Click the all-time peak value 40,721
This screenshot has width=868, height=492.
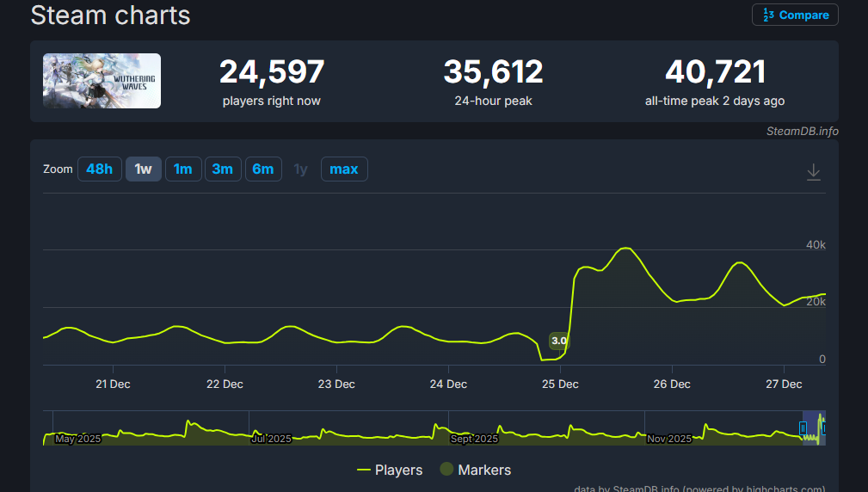[x=715, y=72]
